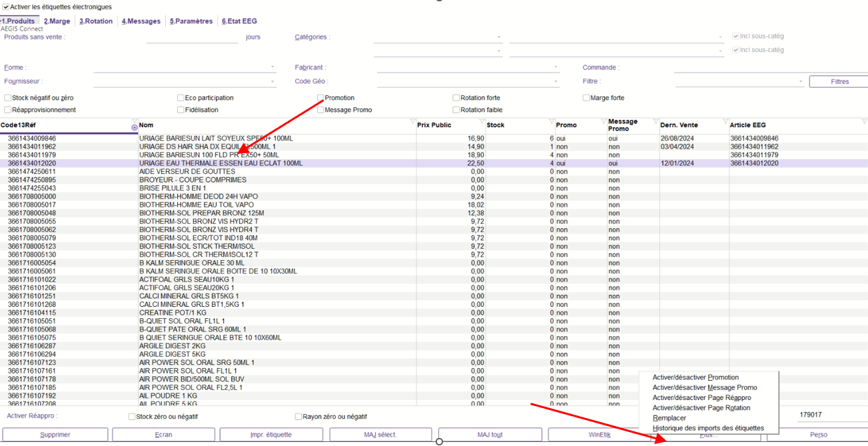Uncheck Activer les étiquettes électroniques
This screenshot has width=868, height=446.
[x=6, y=7]
